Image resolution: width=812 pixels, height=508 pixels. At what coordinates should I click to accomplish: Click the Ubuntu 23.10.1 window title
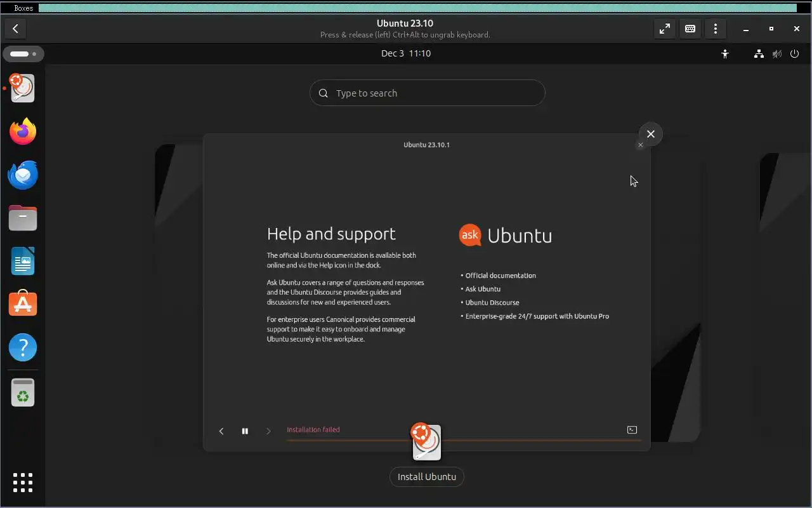coord(426,145)
